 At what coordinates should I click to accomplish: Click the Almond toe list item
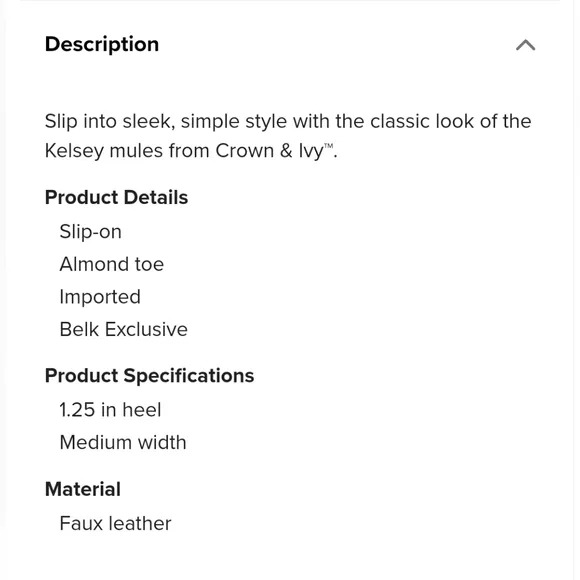111,264
